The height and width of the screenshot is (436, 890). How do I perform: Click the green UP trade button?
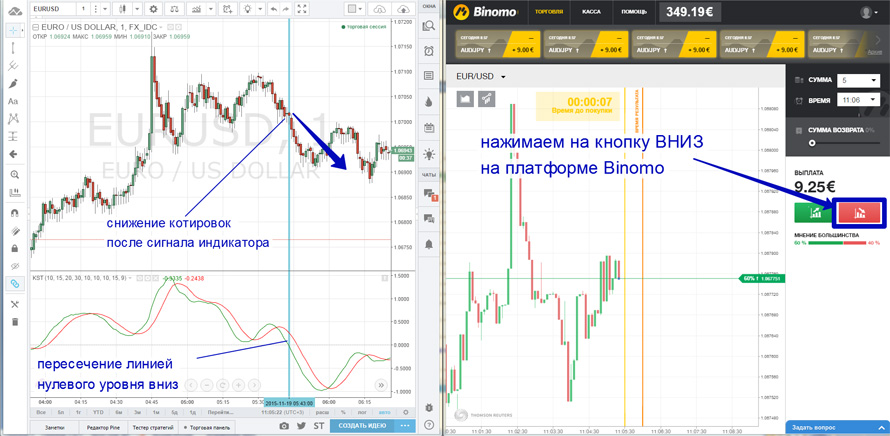coord(815,212)
